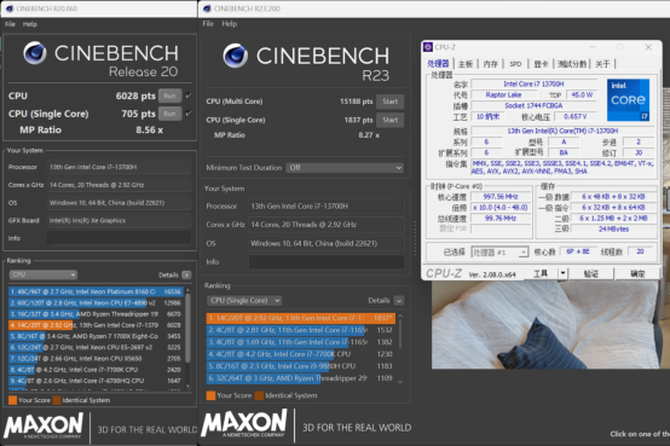
Task: Switch to 内存 tab in CPU-Z
Action: pos(490,64)
